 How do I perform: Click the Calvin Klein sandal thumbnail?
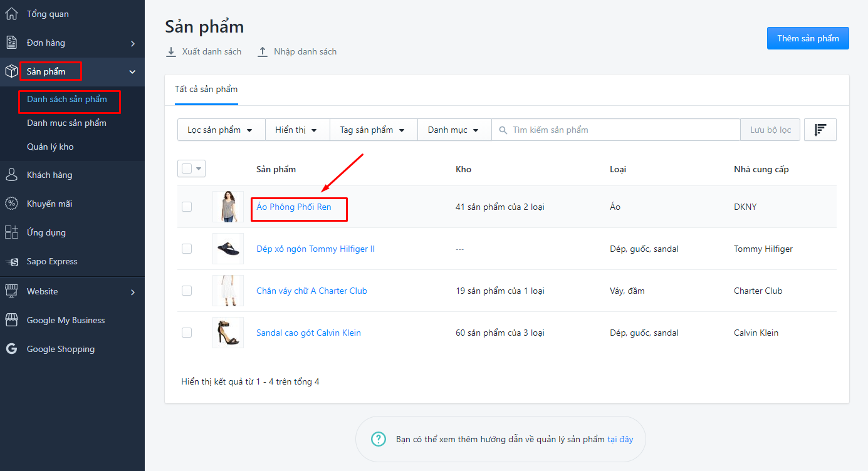227,333
